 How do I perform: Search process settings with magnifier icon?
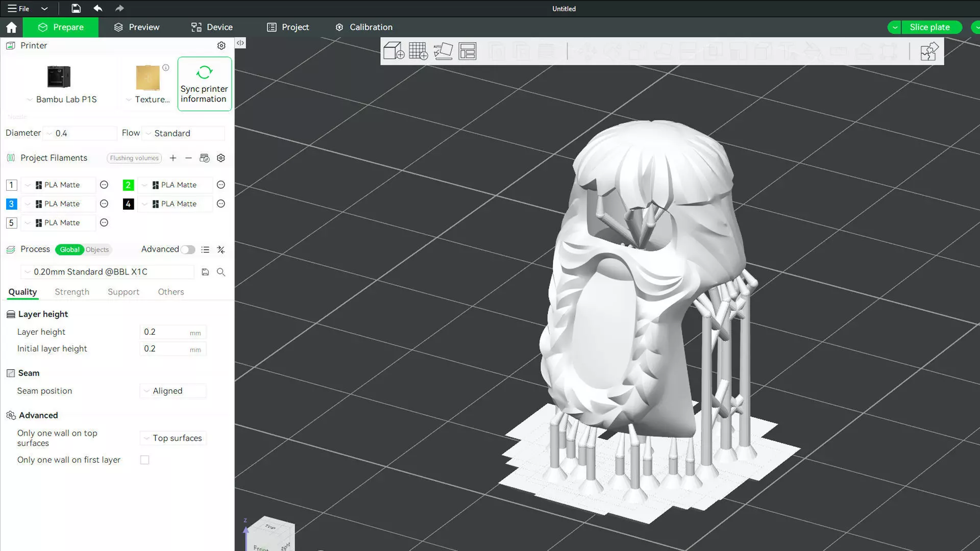pyautogui.click(x=221, y=272)
